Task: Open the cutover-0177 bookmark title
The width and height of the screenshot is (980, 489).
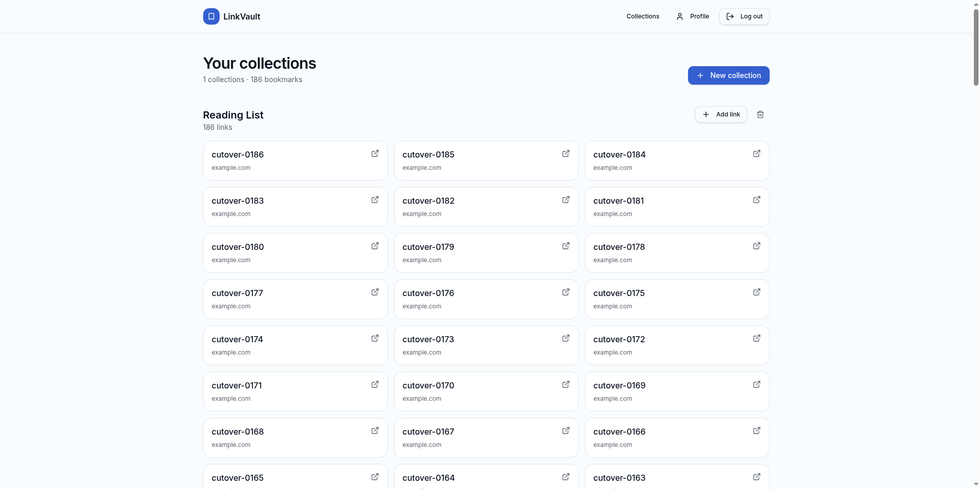Action: pyautogui.click(x=237, y=293)
